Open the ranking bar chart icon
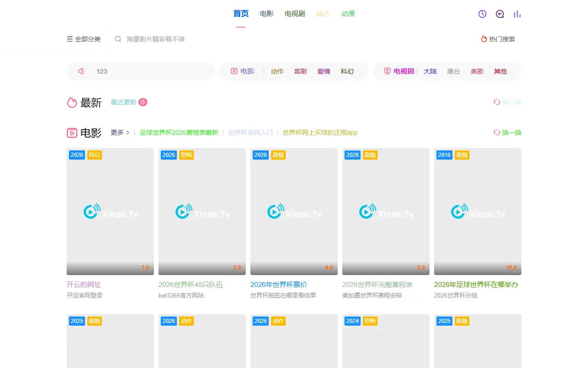 coord(517,14)
